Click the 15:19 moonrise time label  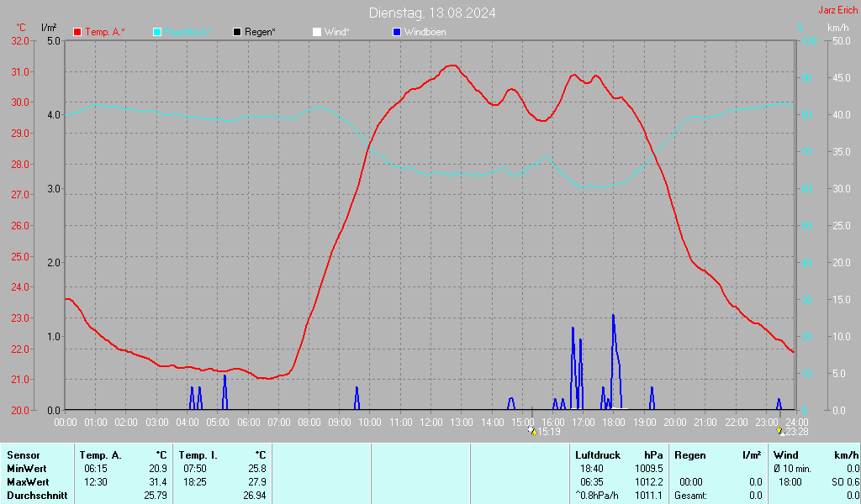(548, 432)
